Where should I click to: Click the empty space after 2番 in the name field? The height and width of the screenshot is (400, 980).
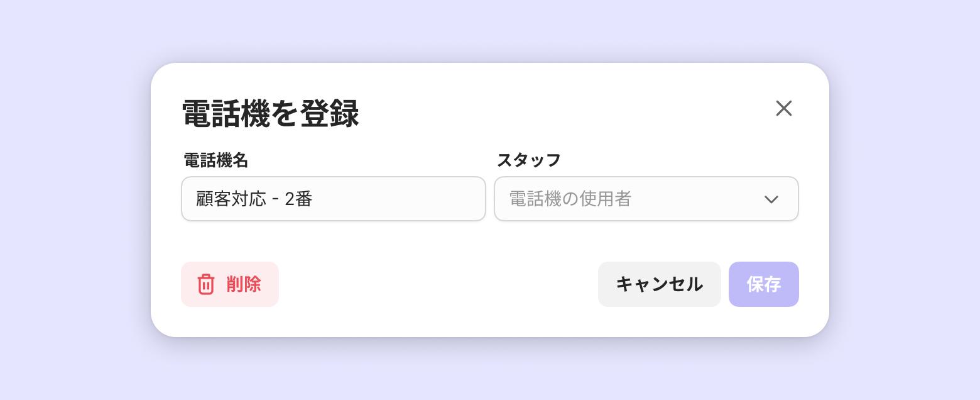(402, 199)
